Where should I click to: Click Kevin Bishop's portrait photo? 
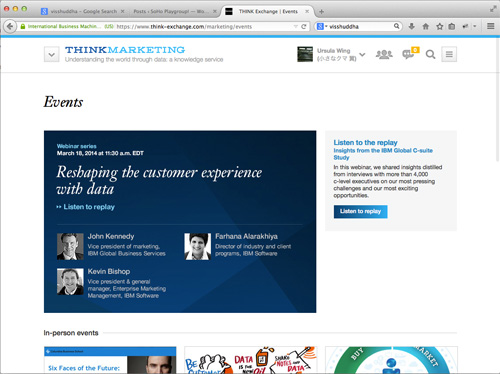[70, 282]
